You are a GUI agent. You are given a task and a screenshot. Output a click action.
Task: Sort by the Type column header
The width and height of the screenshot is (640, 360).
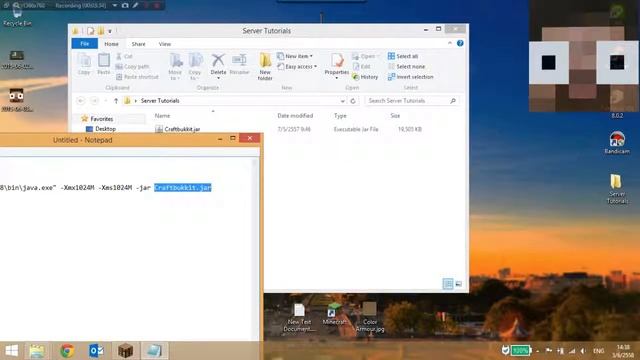tap(340, 116)
